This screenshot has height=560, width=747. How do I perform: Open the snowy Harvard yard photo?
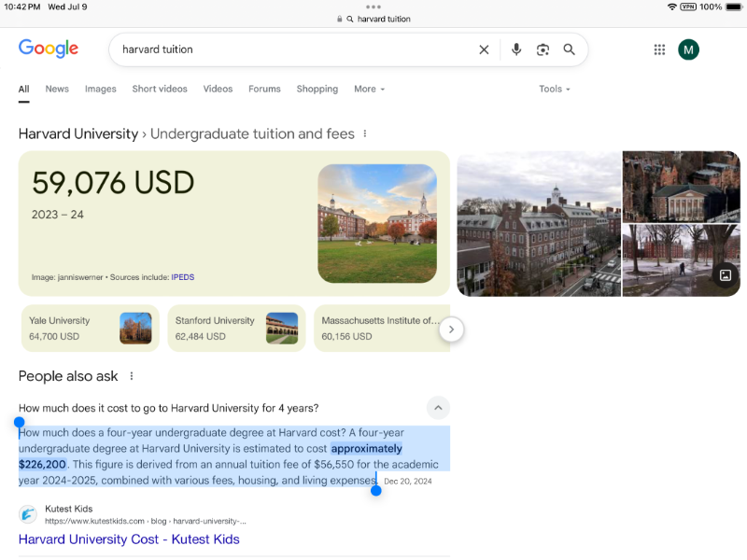point(682,260)
